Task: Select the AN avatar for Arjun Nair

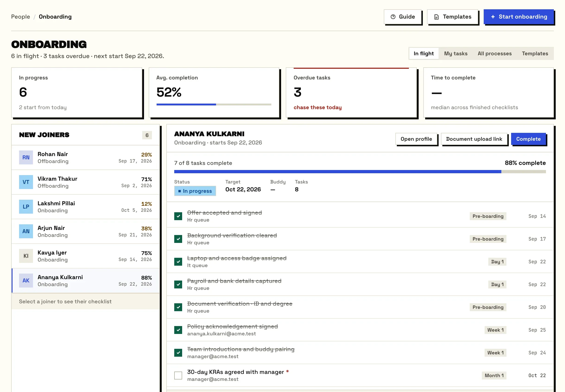Action: 26,231
